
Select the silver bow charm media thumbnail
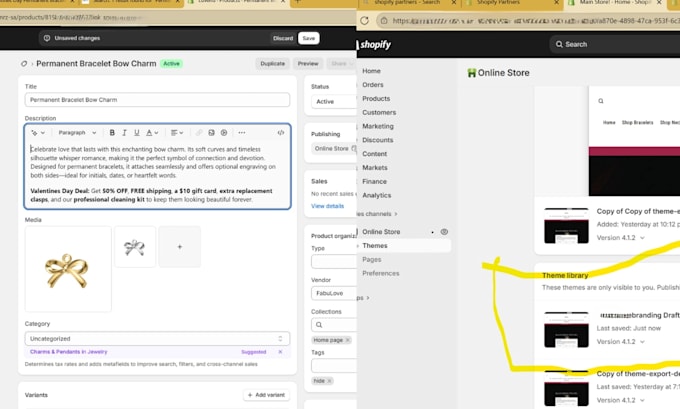click(x=135, y=247)
